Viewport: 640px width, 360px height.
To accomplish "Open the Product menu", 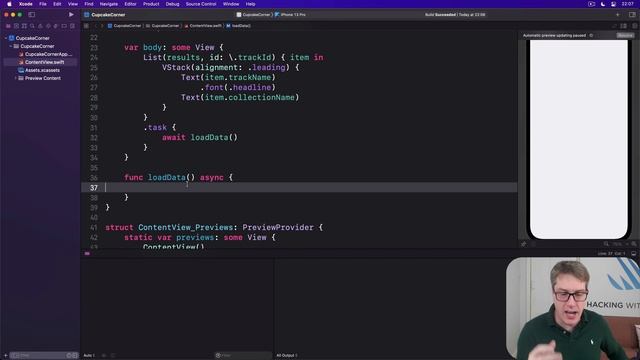I will point(151,4).
